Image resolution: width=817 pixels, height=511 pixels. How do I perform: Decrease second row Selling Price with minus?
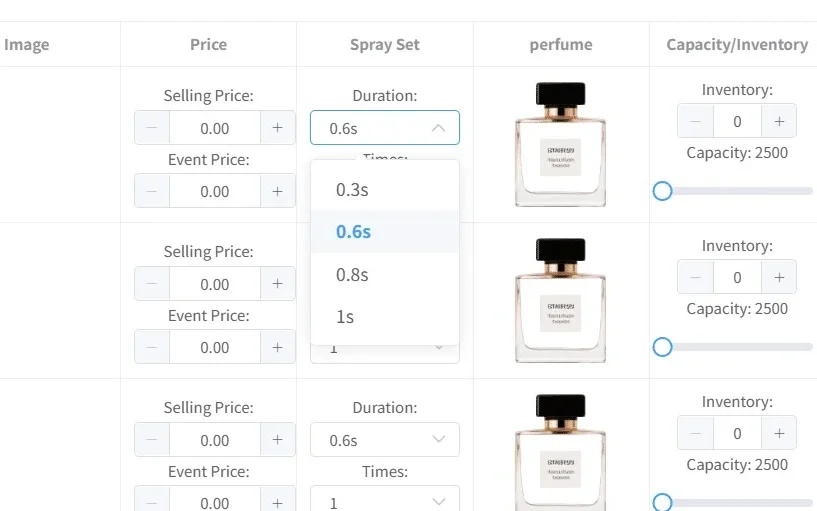click(152, 284)
